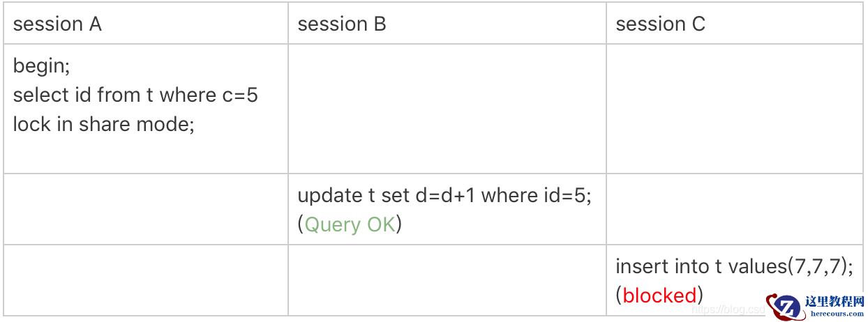Click the red blocked text

click(659, 296)
